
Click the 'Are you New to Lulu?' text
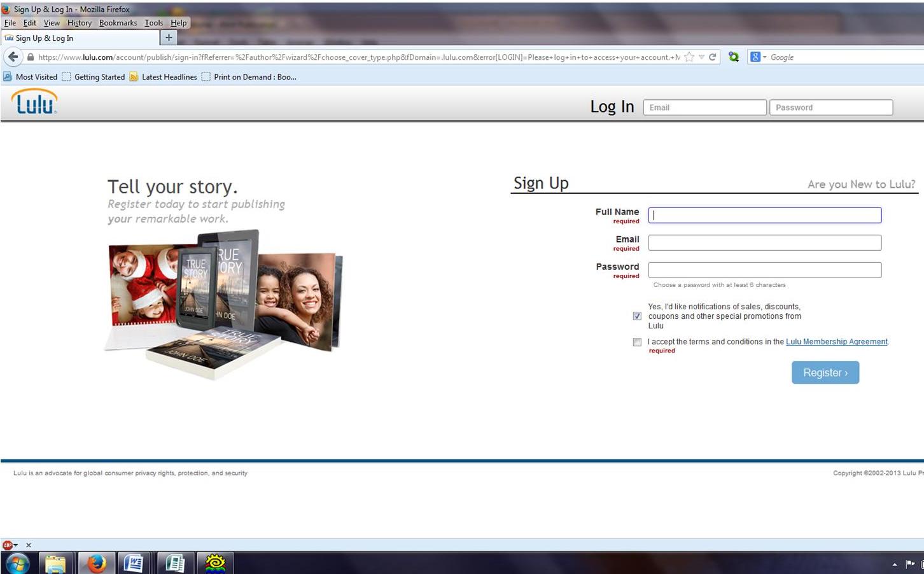click(861, 185)
